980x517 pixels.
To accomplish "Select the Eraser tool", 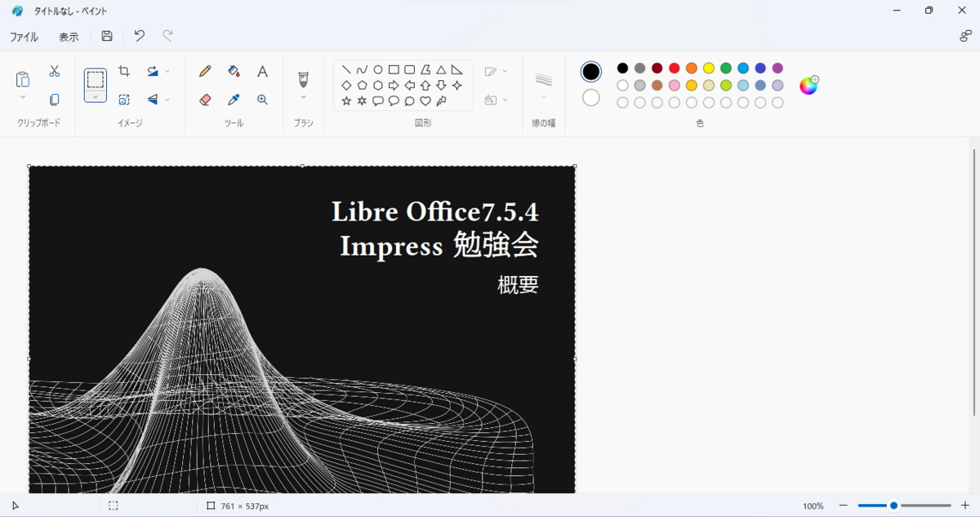I will tap(205, 100).
